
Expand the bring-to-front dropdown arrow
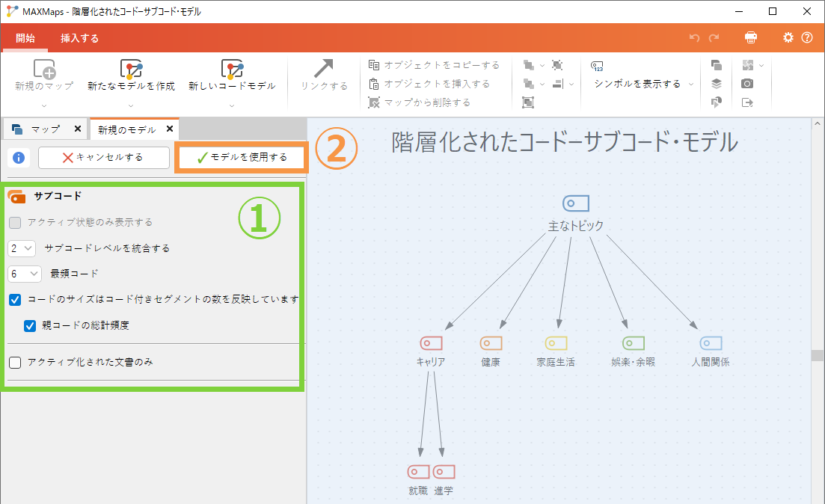[x=542, y=65]
